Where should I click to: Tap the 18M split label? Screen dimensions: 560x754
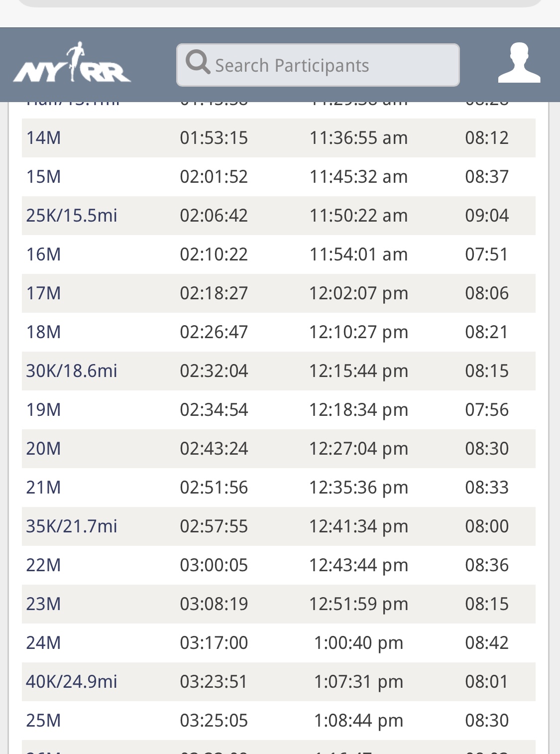pyautogui.click(x=44, y=332)
